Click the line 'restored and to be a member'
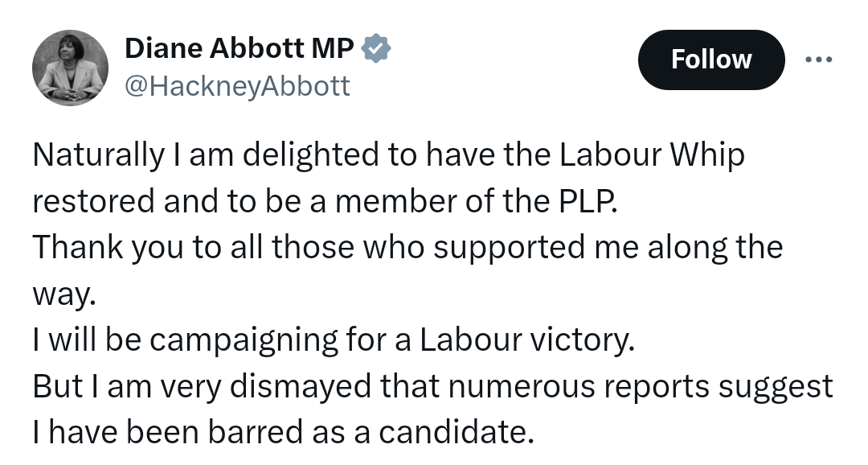 (x=325, y=200)
